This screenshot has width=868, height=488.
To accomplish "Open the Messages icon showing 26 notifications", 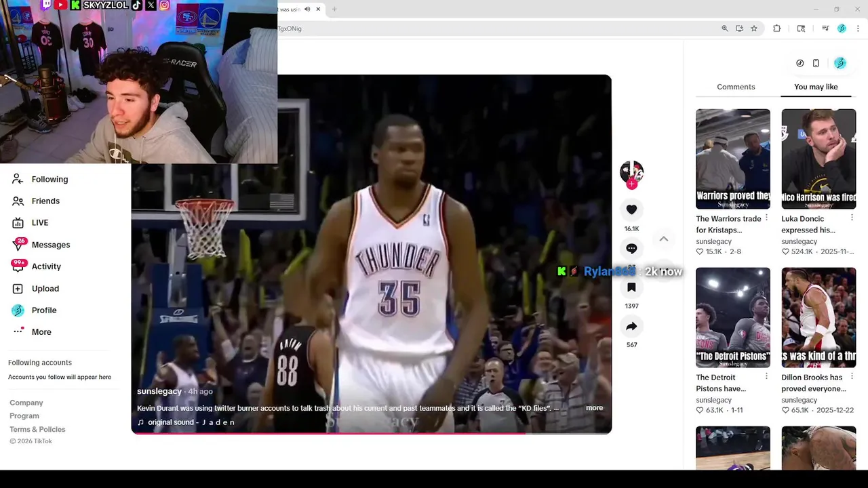I will pos(18,245).
